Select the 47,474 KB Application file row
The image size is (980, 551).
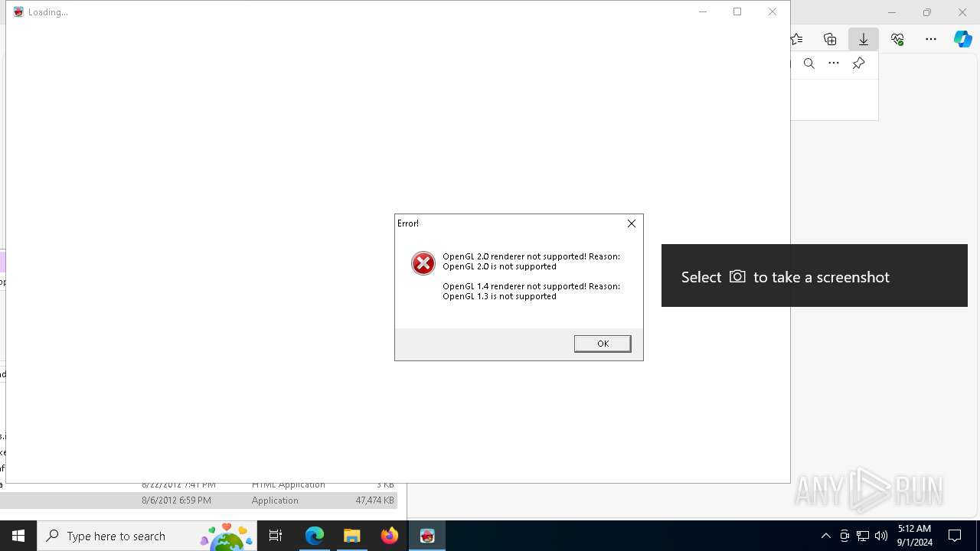click(x=198, y=500)
